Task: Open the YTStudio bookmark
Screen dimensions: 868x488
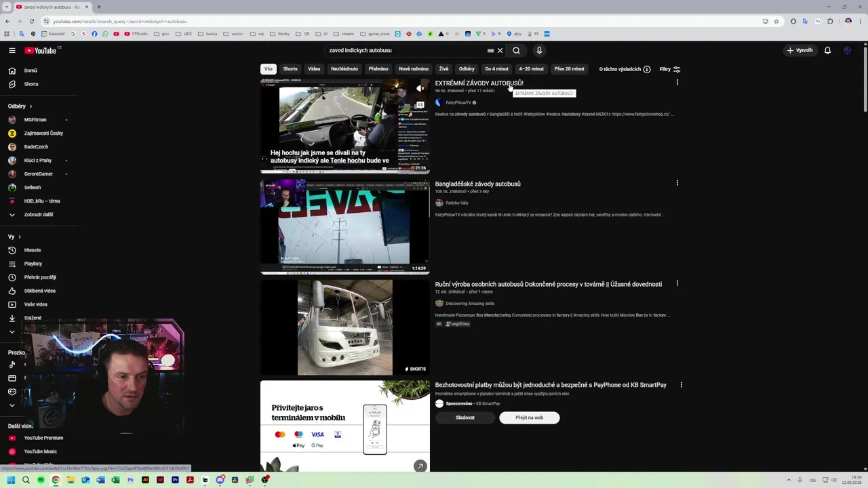Action: point(136,34)
